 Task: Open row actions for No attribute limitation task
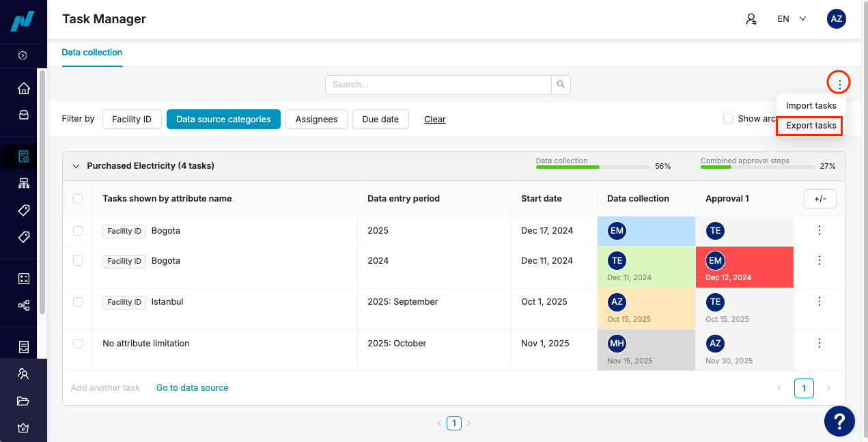820,344
